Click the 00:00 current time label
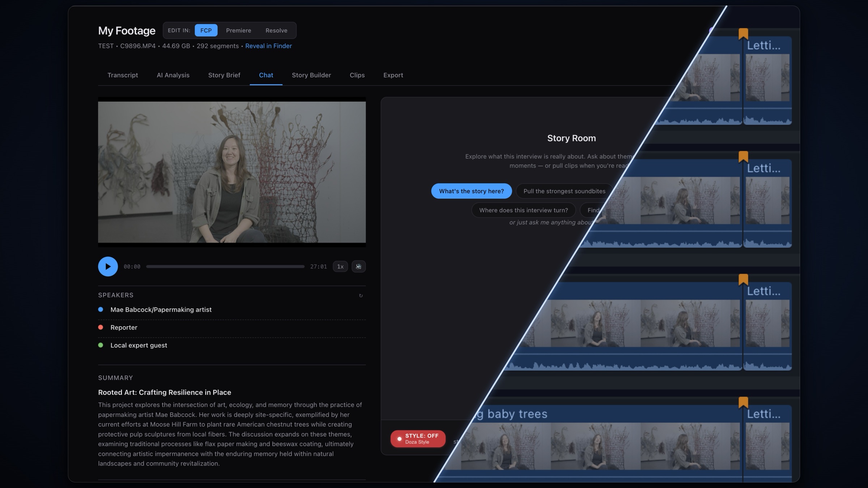Viewport: 868px width, 488px height. point(132,266)
